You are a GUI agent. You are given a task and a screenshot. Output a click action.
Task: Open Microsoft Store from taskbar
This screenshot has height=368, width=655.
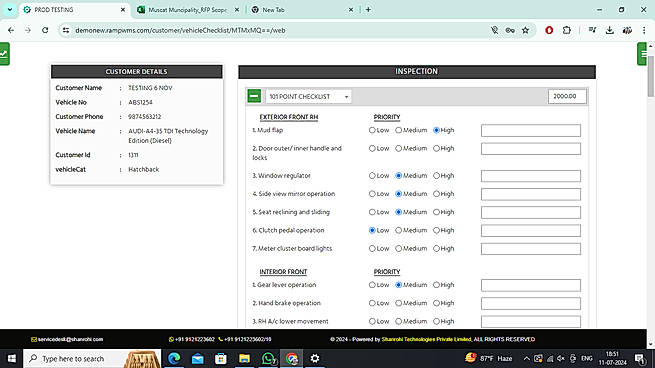(221, 358)
